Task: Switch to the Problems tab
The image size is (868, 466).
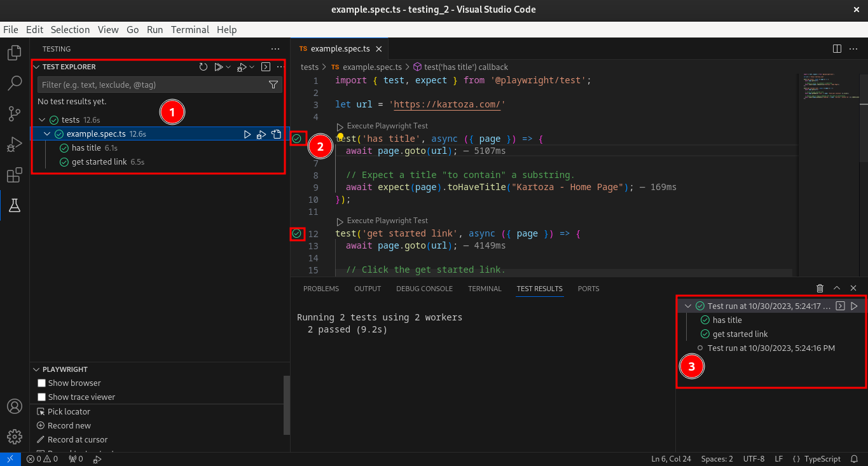Action: point(321,289)
